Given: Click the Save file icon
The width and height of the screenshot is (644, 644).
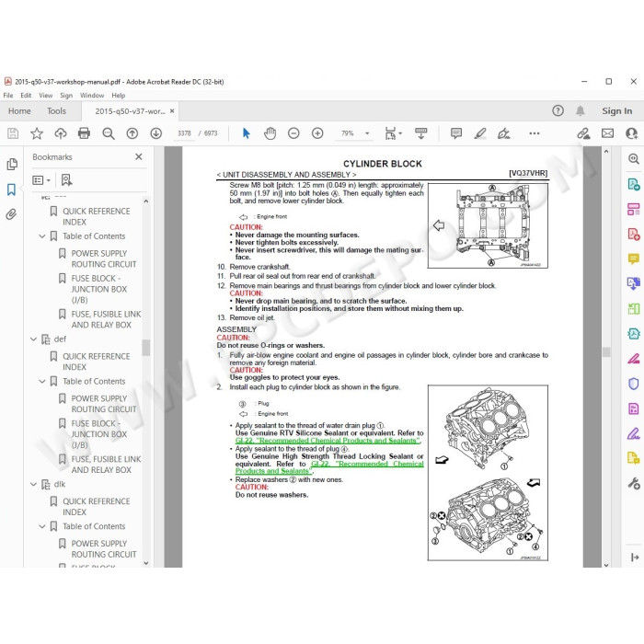Looking at the screenshot, I should (x=13, y=133).
